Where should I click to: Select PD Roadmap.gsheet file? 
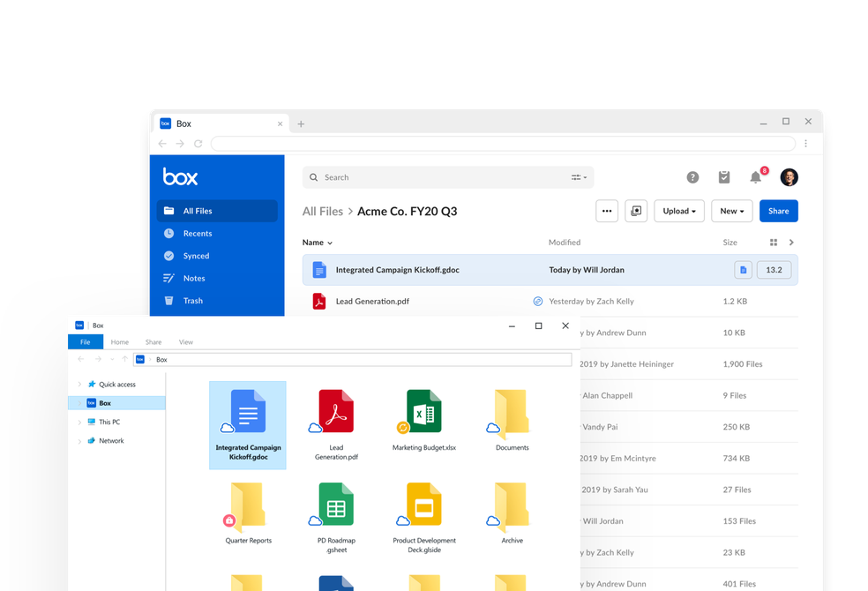click(336, 518)
